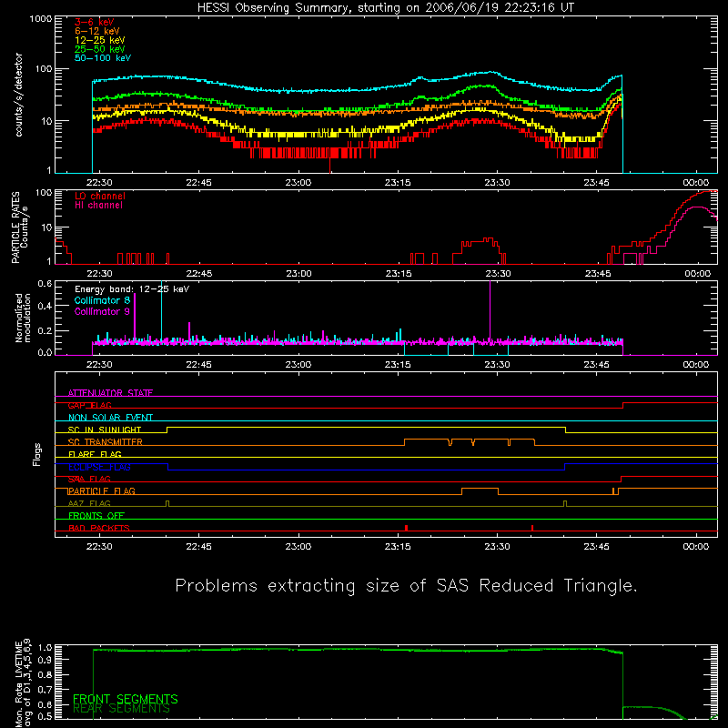Select the 6-12 keV legend label

[x=97, y=31]
